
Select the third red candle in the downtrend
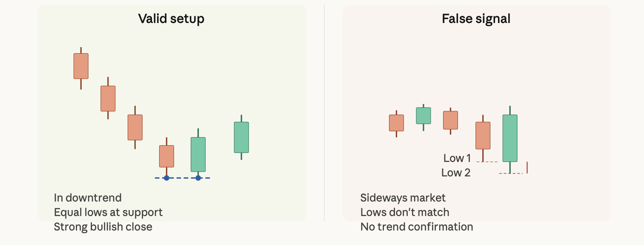135,127
